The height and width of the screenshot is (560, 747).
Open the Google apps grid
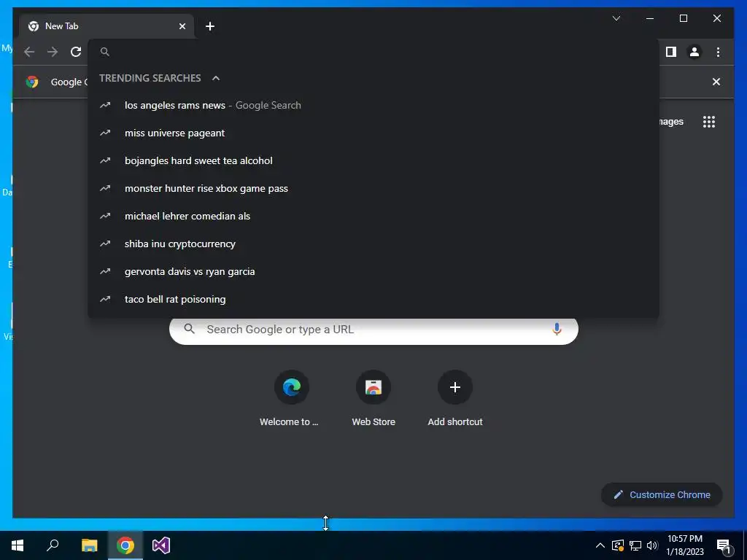click(709, 122)
